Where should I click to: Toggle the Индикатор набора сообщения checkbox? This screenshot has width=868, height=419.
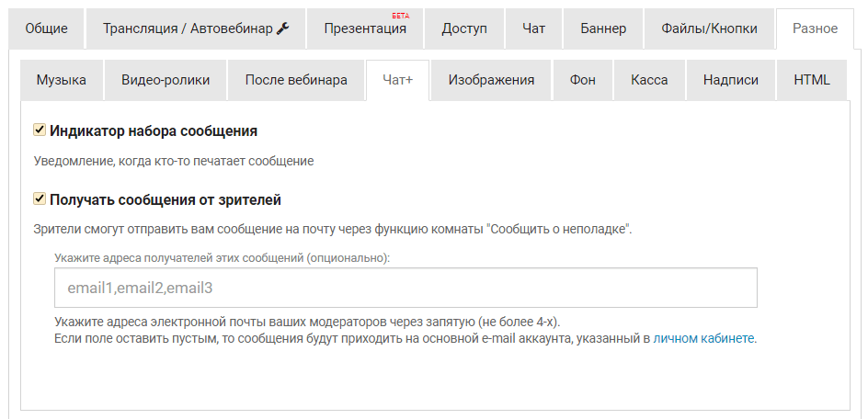tap(39, 130)
